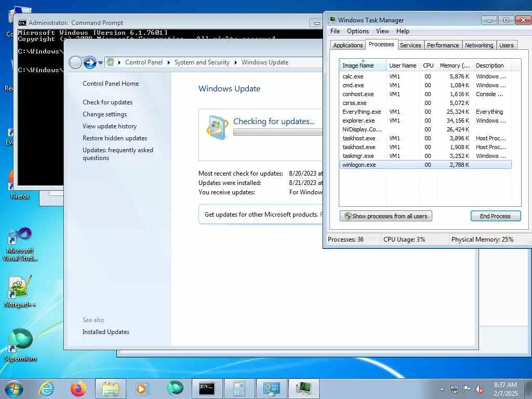Screen dimensions: 532x399
Task: Click the Control Panel address bar icon
Action: point(110,62)
